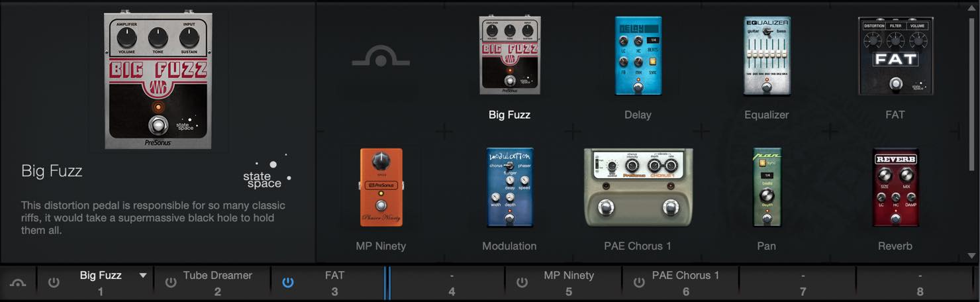
Task: Pick the PAE Chorus 1 pedal
Action: [x=638, y=187]
